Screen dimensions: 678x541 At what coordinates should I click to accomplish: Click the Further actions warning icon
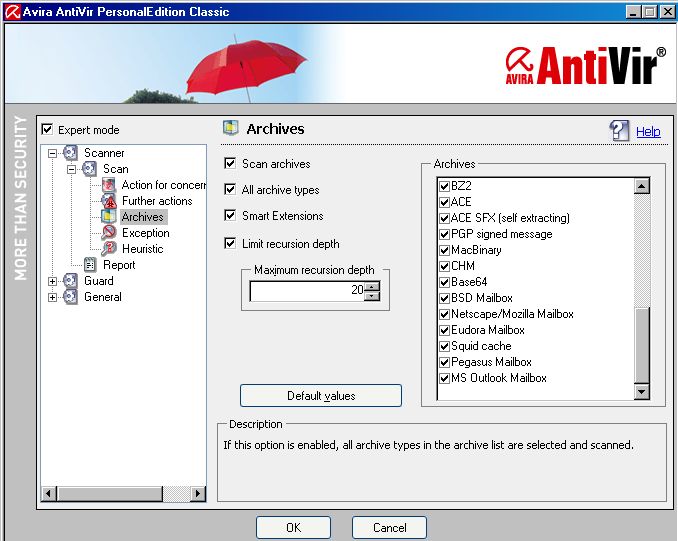point(109,201)
